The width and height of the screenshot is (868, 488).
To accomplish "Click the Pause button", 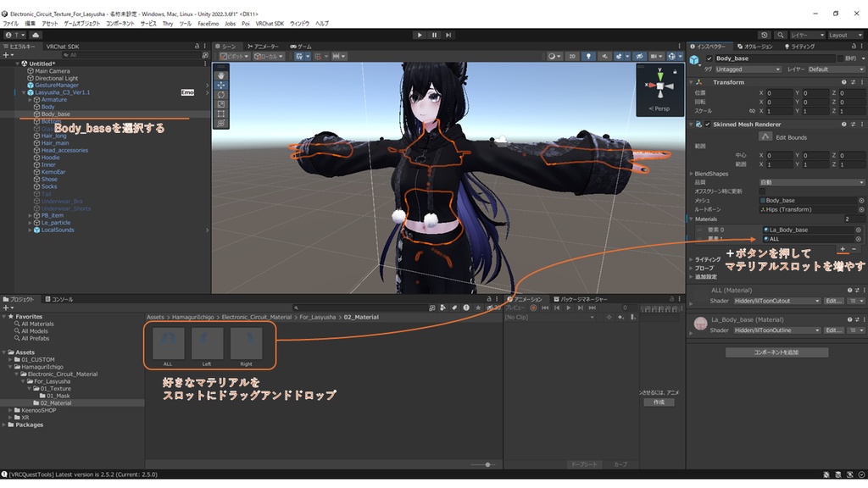I will click(434, 35).
